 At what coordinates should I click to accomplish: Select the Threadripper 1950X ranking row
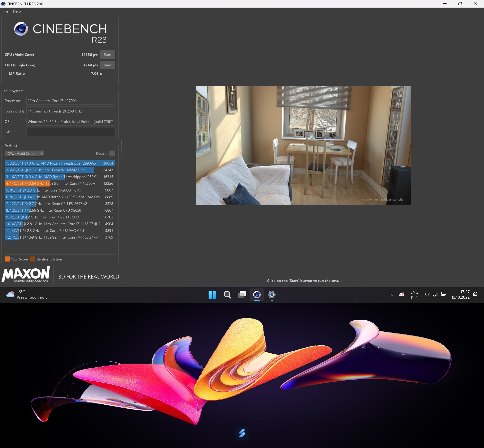[x=60, y=177]
